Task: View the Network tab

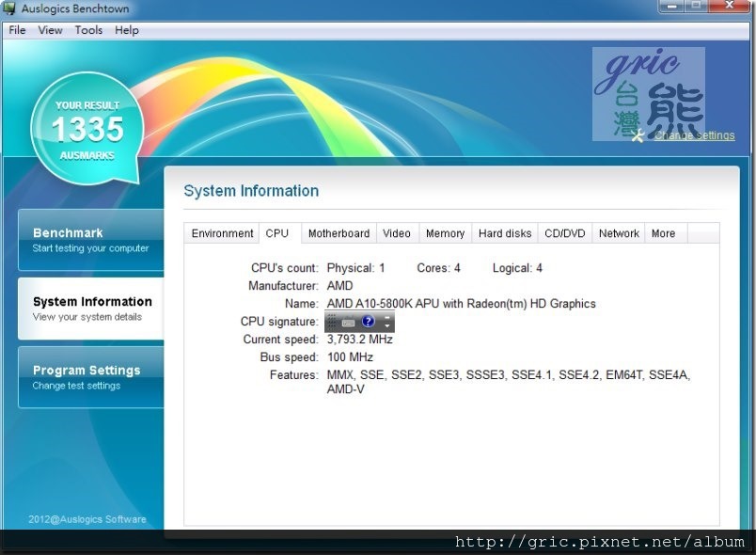Action: (x=619, y=233)
